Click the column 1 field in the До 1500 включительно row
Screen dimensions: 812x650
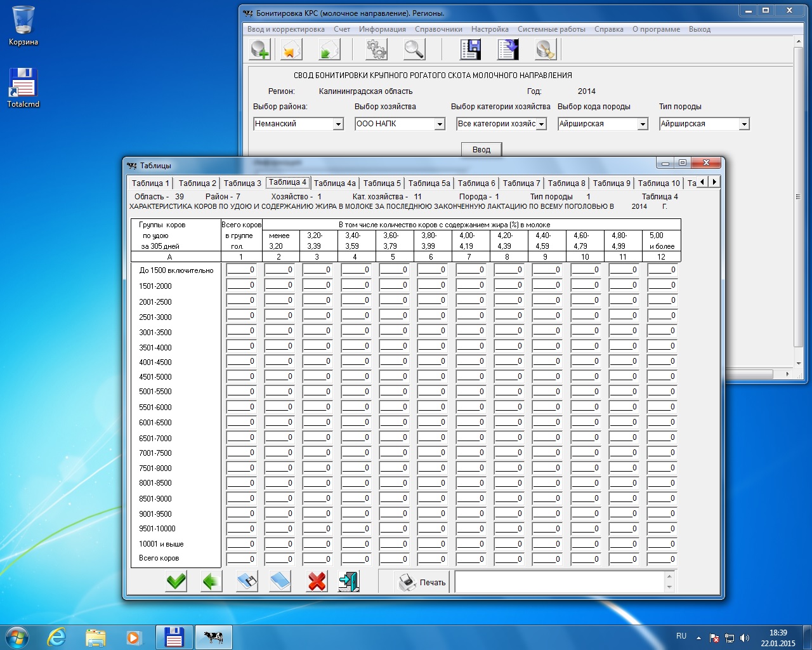click(241, 270)
